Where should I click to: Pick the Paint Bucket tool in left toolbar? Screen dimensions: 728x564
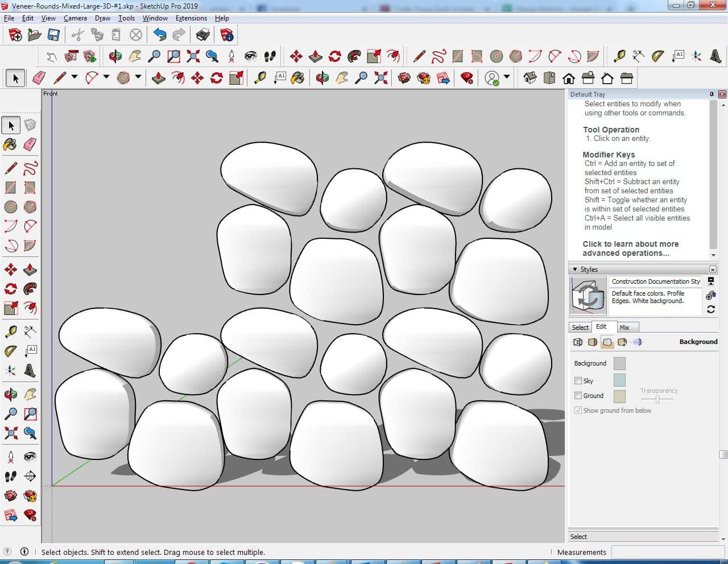pos(10,144)
